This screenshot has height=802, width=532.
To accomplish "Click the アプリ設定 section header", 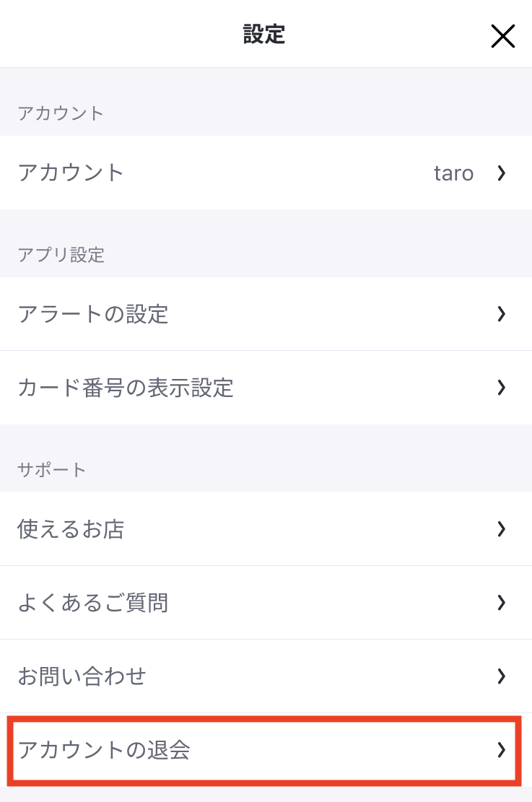I will (61, 254).
